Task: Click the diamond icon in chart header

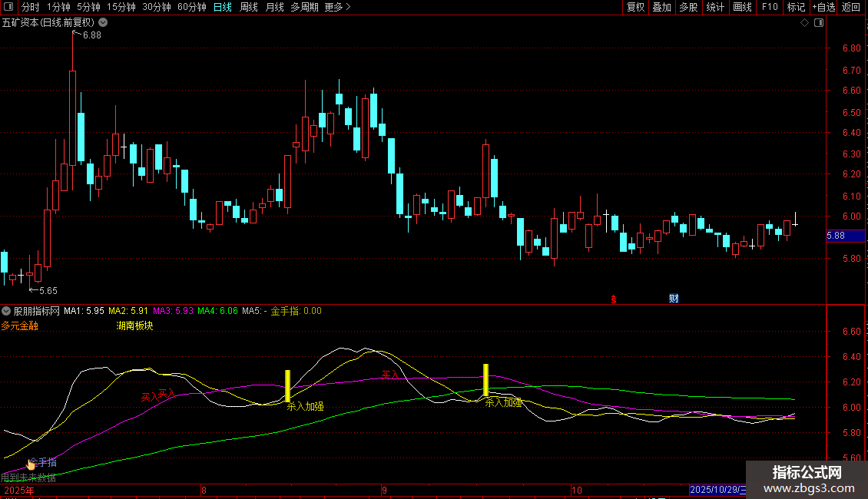Action: point(805,22)
